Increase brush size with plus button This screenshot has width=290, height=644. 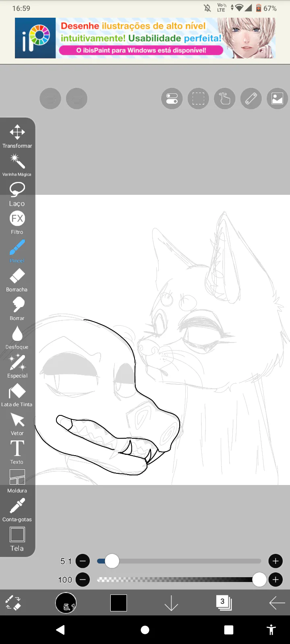[x=275, y=561]
